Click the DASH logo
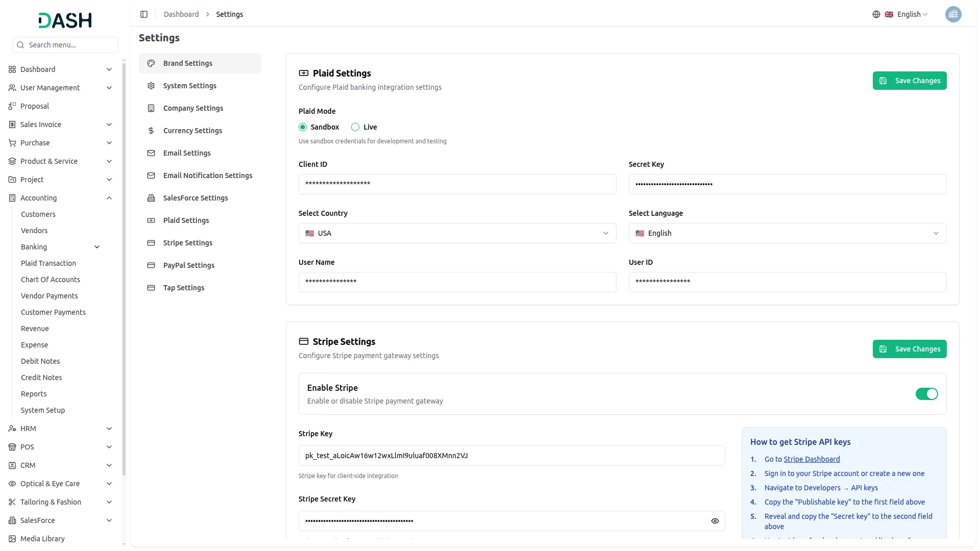The height and width of the screenshot is (551, 980). pyautogui.click(x=65, y=20)
